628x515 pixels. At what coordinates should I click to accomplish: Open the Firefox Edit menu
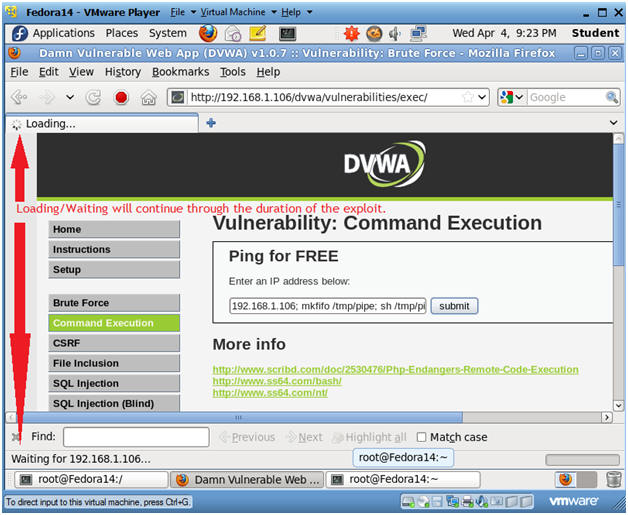[48, 72]
